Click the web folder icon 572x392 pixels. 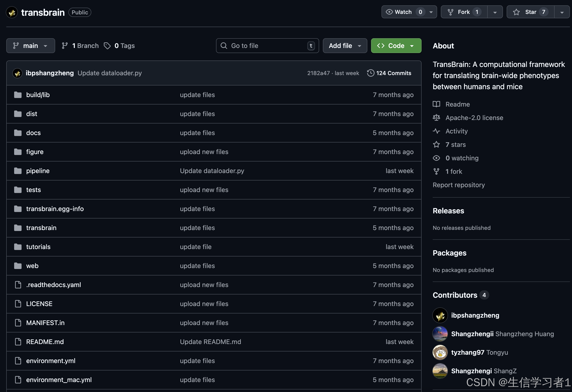tap(18, 266)
